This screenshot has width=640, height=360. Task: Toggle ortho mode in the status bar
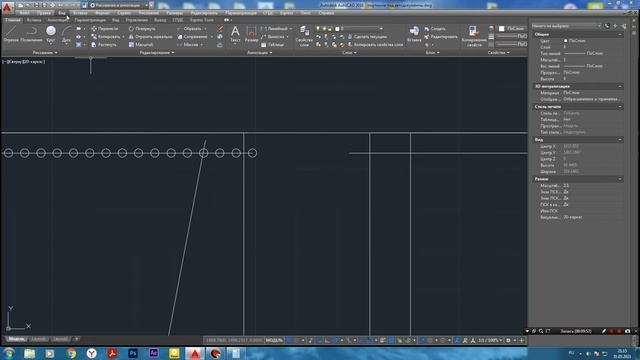[328, 340]
